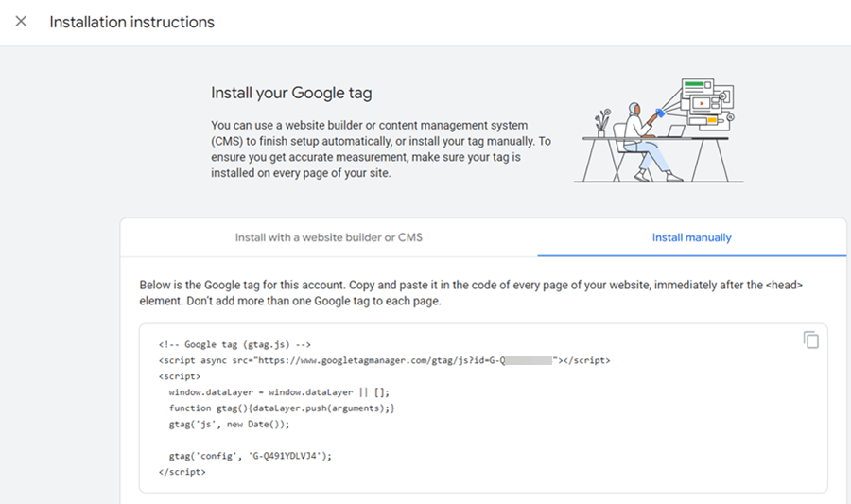Click the Installation instructions page title
This screenshot has height=504, width=851.
(131, 21)
